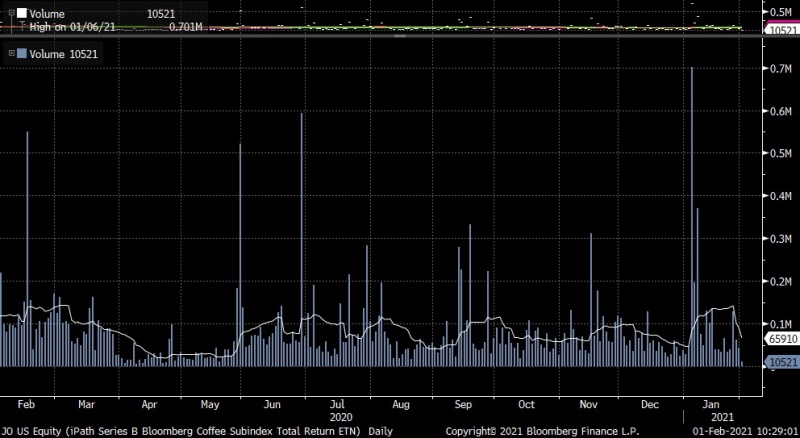Click the 0.701M high value

(185, 27)
